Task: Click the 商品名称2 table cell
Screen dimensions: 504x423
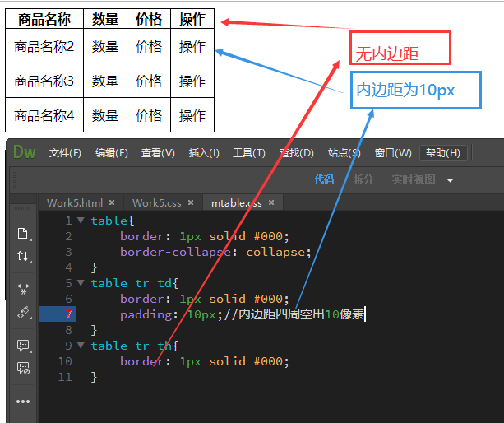Action: click(x=44, y=46)
